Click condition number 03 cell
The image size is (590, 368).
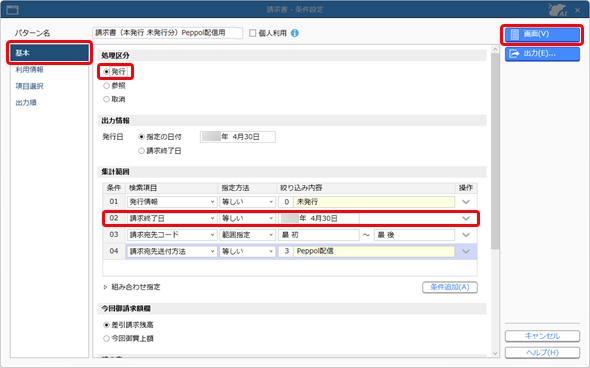[x=114, y=235]
